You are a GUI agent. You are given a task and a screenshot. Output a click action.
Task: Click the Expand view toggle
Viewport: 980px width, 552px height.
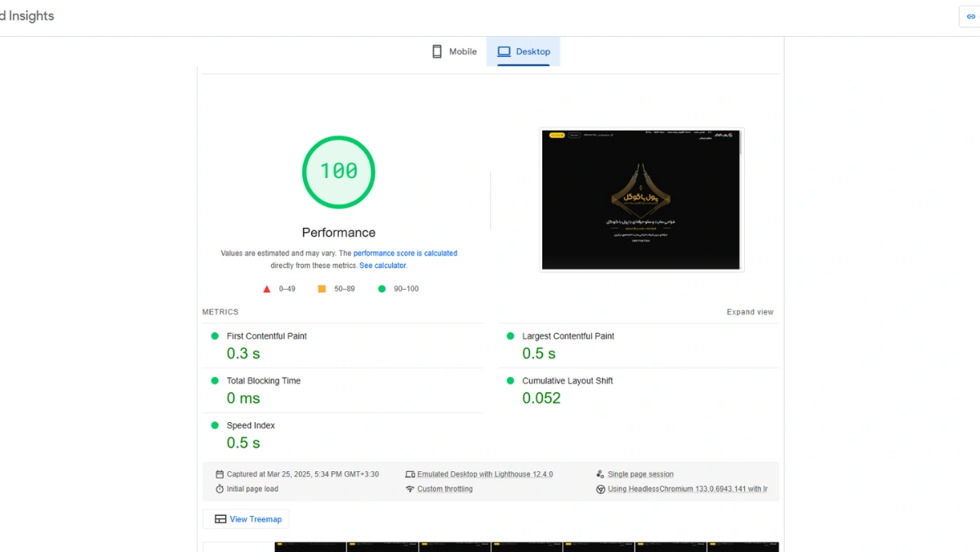750,312
